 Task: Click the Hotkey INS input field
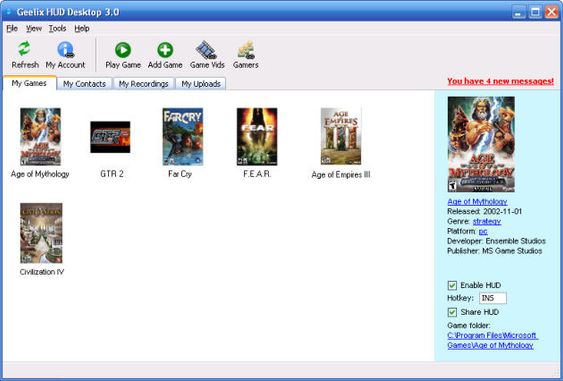tap(493, 298)
